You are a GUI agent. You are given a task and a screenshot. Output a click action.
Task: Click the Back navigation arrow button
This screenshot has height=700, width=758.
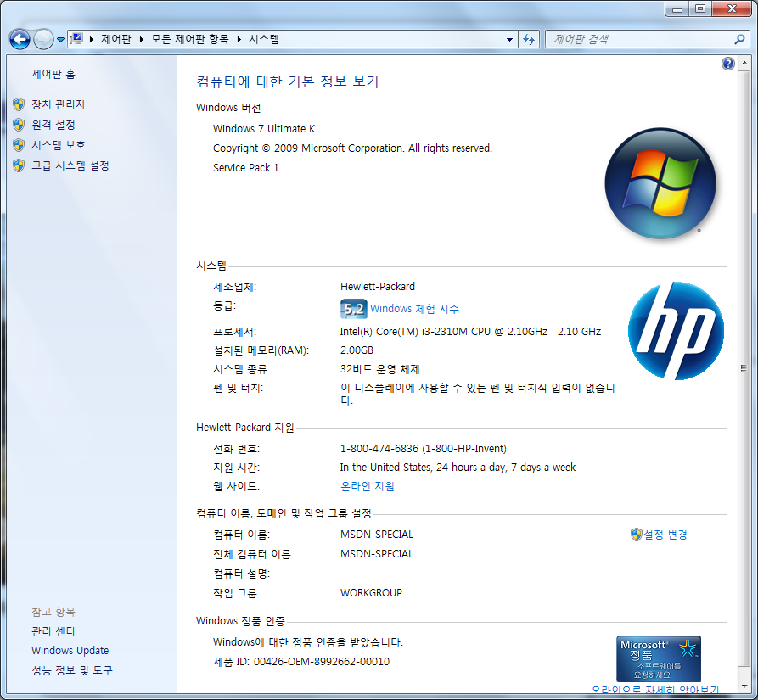click(20, 39)
